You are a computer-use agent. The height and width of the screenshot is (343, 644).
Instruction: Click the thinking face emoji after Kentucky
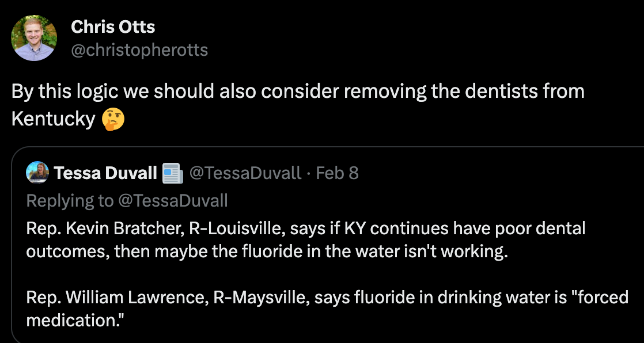click(113, 119)
